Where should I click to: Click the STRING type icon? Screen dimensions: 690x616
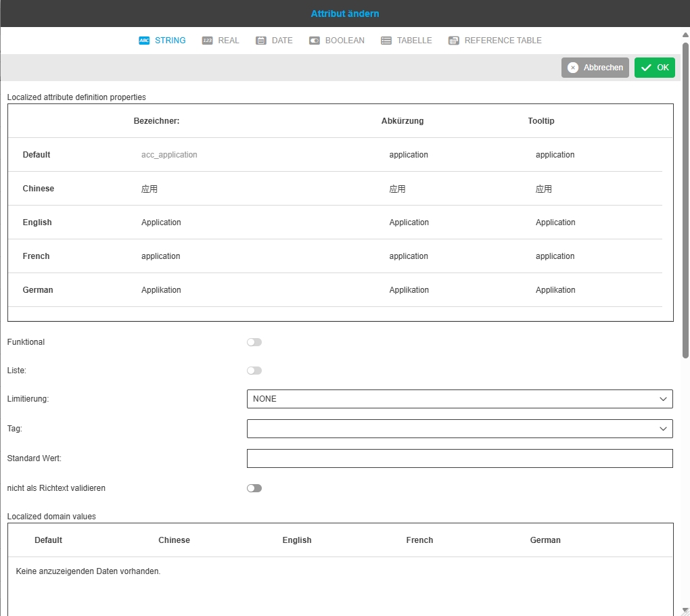click(x=144, y=41)
